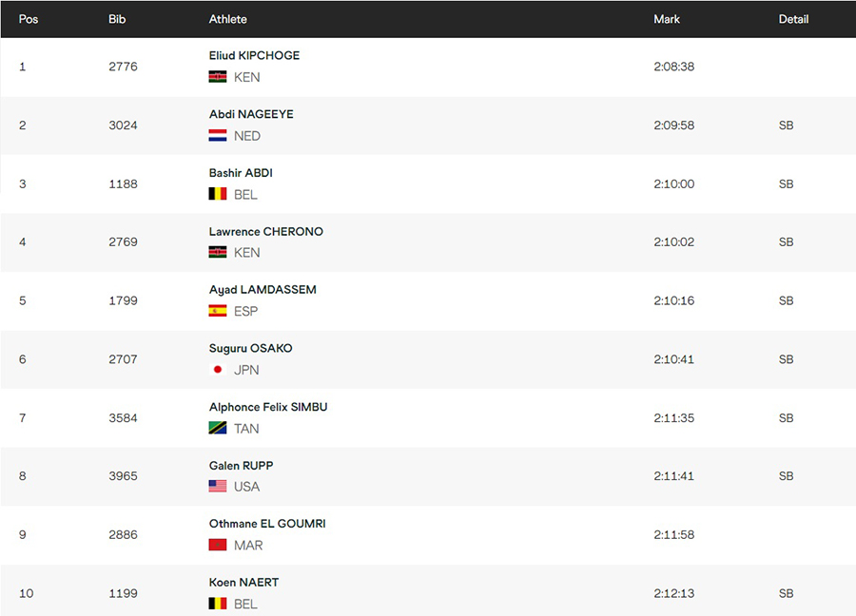856x616 pixels.
Task: Open Eliud KIPCHOGE athlete profile
Action: pos(254,55)
